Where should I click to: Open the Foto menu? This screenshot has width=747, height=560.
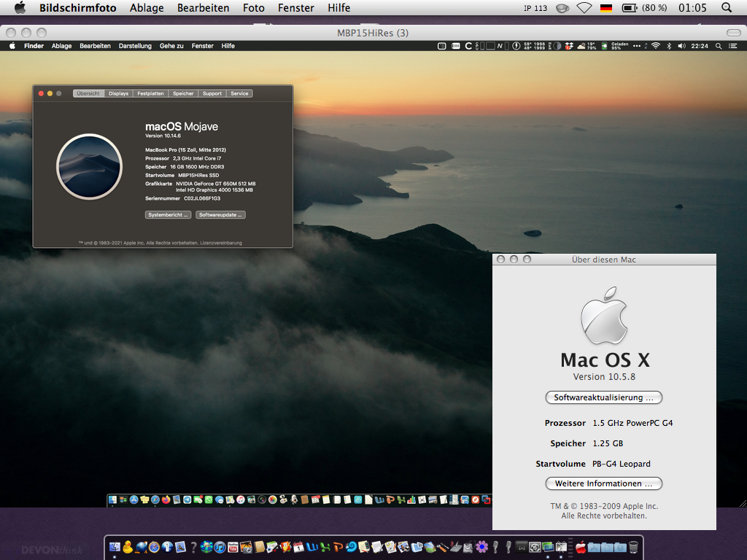click(x=253, y=7)
